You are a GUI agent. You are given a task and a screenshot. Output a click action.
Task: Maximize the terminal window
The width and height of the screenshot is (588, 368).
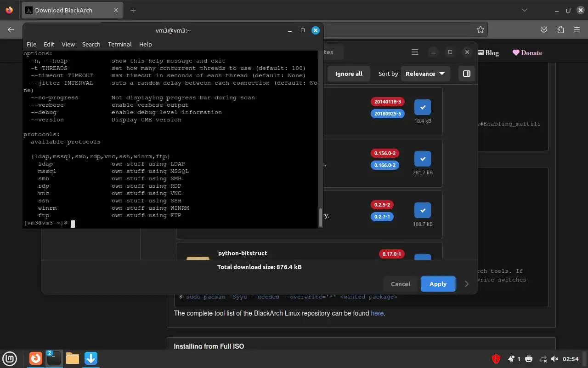303,30
